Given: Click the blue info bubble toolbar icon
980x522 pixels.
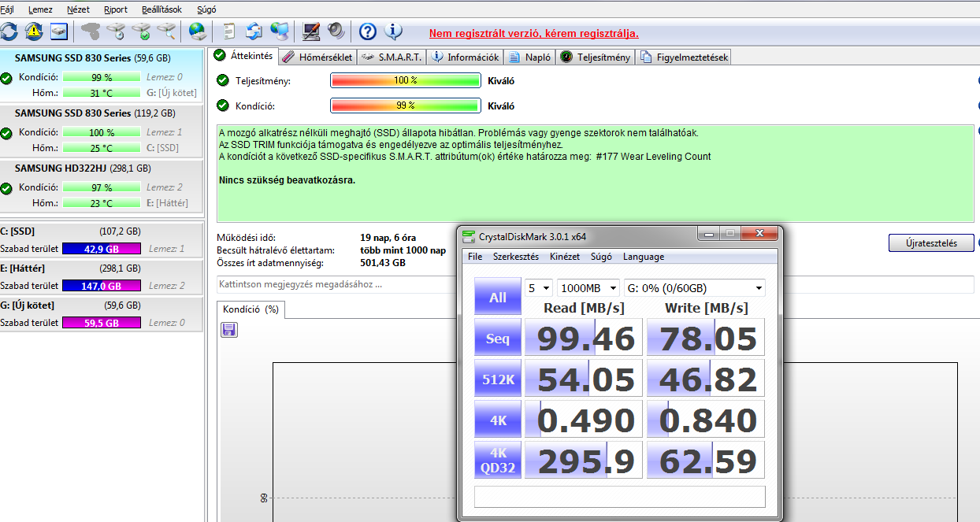Looking at the screenshot, I should [393, 31].
